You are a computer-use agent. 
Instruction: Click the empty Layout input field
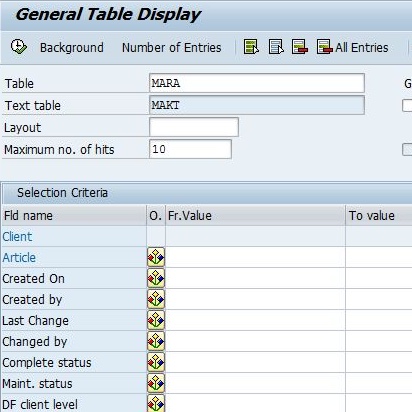[194, 127]
